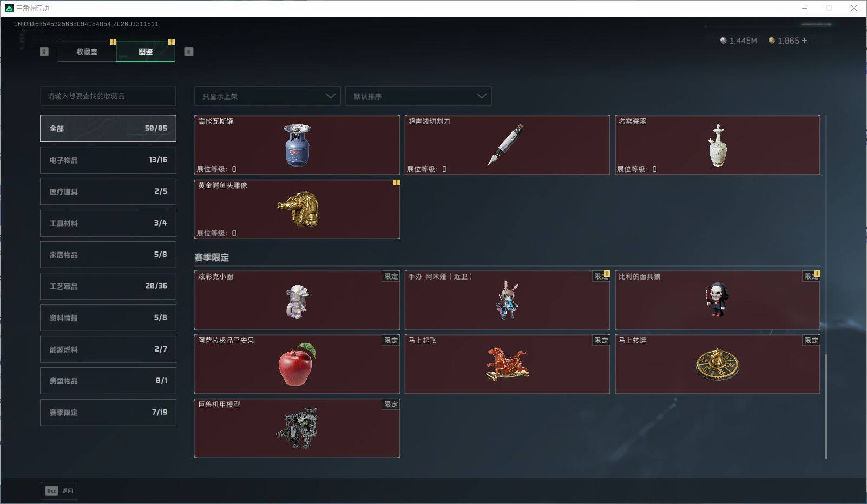This screenshot has width=867, height=504.
Task: Open the 阿萨拉极品平安果 red apple item
Action: pos(297,364)
